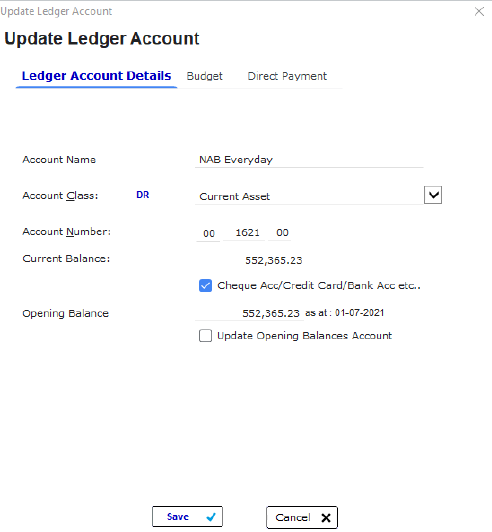This screenshot has height=532, width=492.
Task: Click the last account number segment 00
Action: [x=280, y=233]
